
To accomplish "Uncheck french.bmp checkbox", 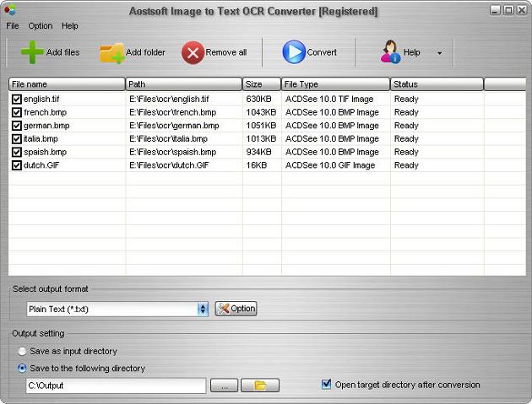I will (x=17, y=112).
